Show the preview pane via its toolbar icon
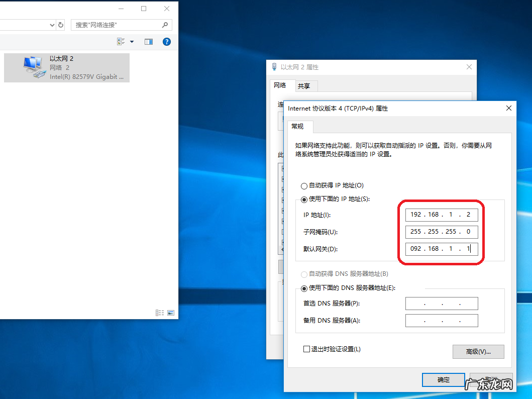This screenshot has width=532, height=399. (x=148, y=41)
